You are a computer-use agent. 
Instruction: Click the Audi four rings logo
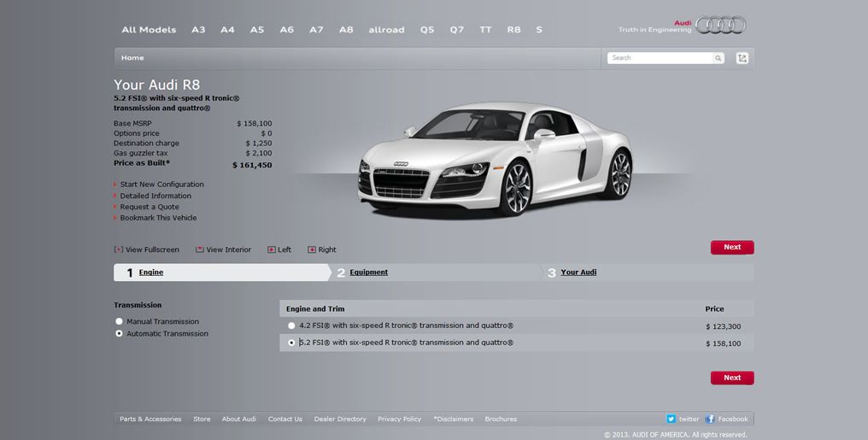tap(720, 25)
